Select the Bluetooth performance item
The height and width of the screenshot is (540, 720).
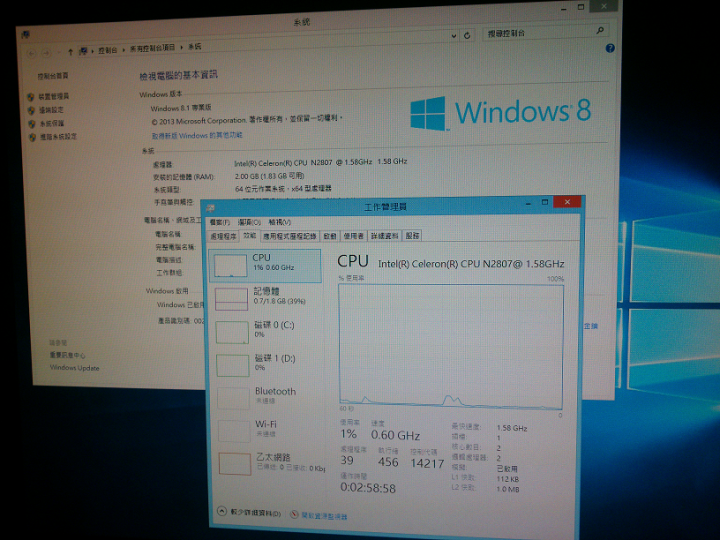coord(269,397)
